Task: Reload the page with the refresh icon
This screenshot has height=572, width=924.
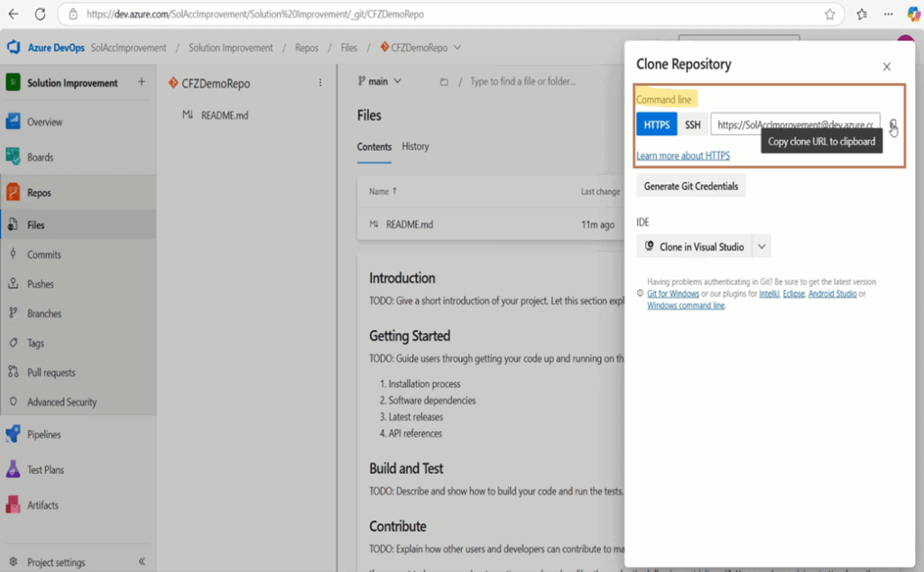Action: pos(40,14)
